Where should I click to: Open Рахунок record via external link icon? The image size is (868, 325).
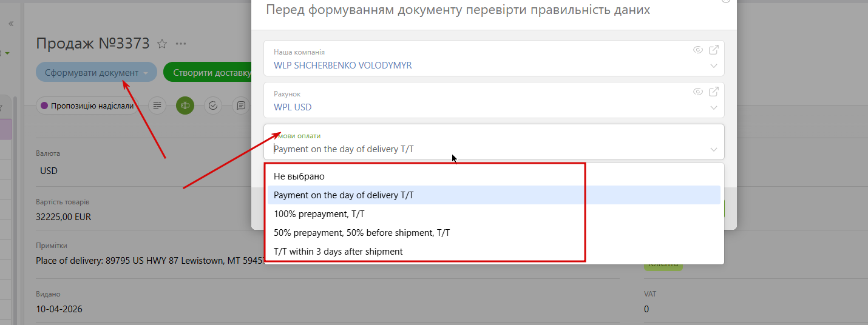pyautogui.click(x=714, y=92)
